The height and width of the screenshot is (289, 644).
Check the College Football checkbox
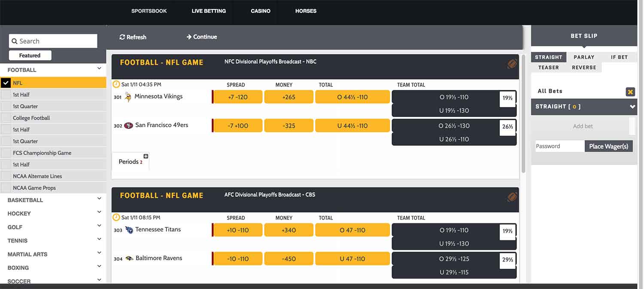[6, 118]
